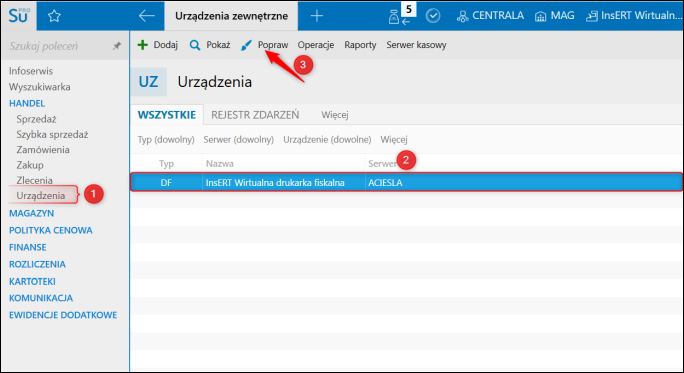Viewport: 684px width, 373px height.
Task: Open favorites via the star icon
Action: click(54, 16)
